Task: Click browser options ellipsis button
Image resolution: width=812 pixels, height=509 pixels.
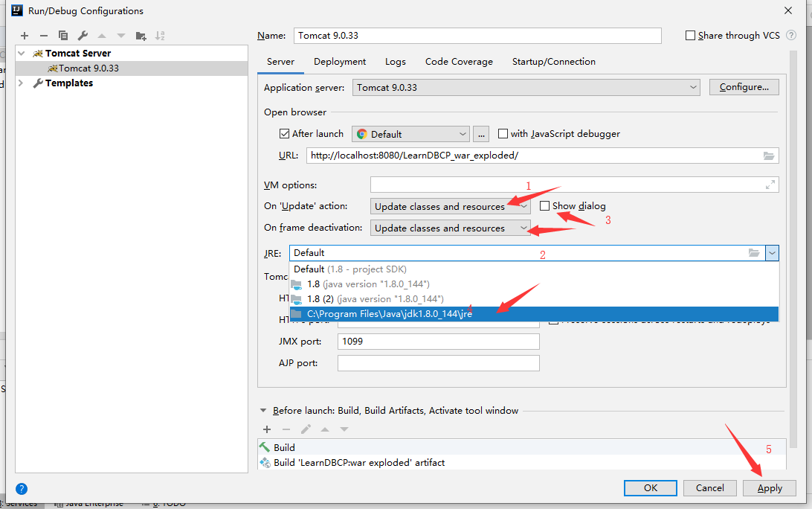Action: (481, 134)
